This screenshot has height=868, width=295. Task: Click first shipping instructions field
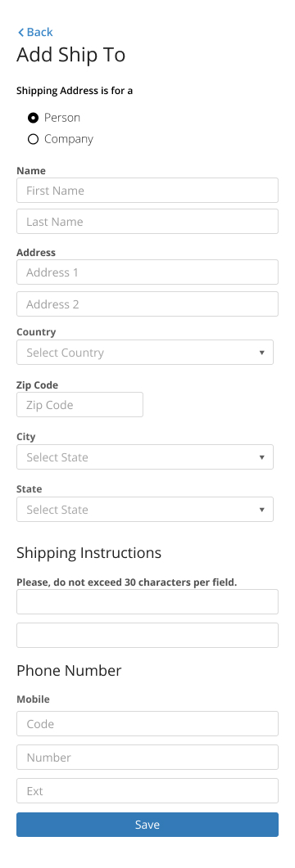(x=147, y=602)
